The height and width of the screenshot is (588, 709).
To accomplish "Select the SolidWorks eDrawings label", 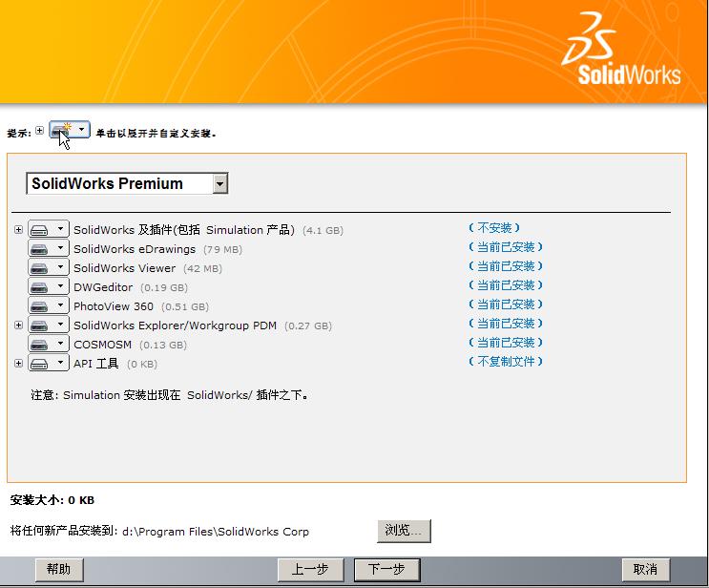I will (135, 249).
